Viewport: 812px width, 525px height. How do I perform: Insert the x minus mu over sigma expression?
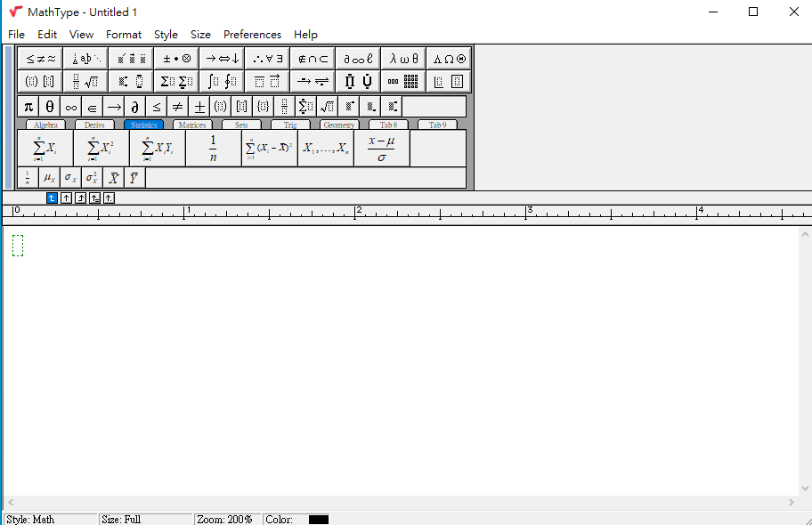[x=382, y=148]
